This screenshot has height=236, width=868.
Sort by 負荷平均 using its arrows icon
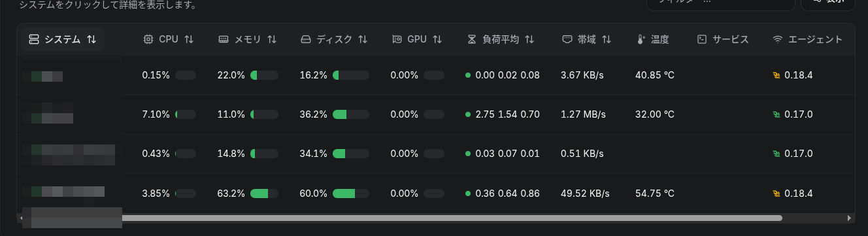pos(529,39)
